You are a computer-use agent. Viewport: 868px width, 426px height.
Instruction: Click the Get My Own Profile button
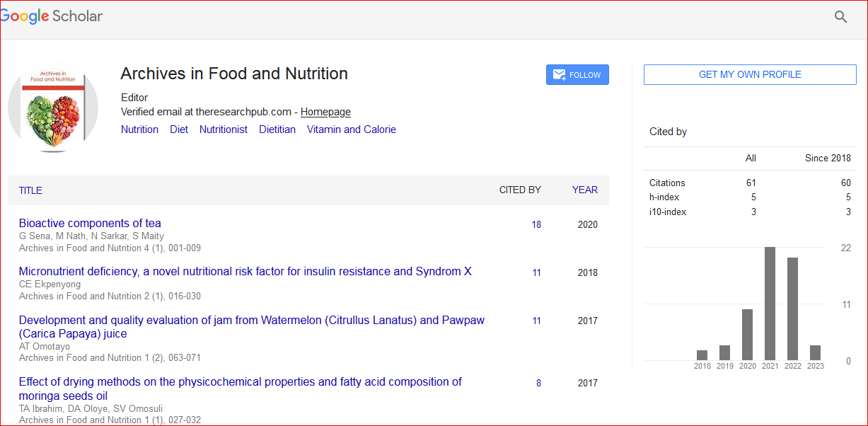(x=749, y=75)
